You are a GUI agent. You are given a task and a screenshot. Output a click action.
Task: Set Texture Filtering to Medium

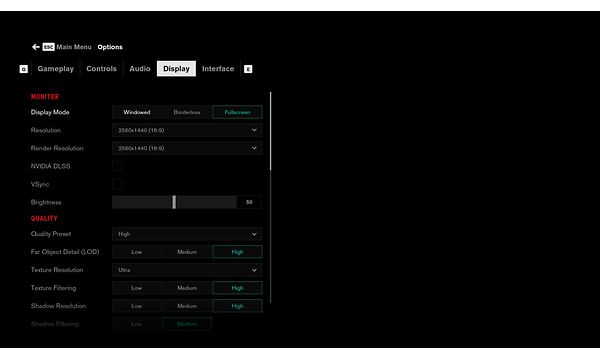(187, 288)
